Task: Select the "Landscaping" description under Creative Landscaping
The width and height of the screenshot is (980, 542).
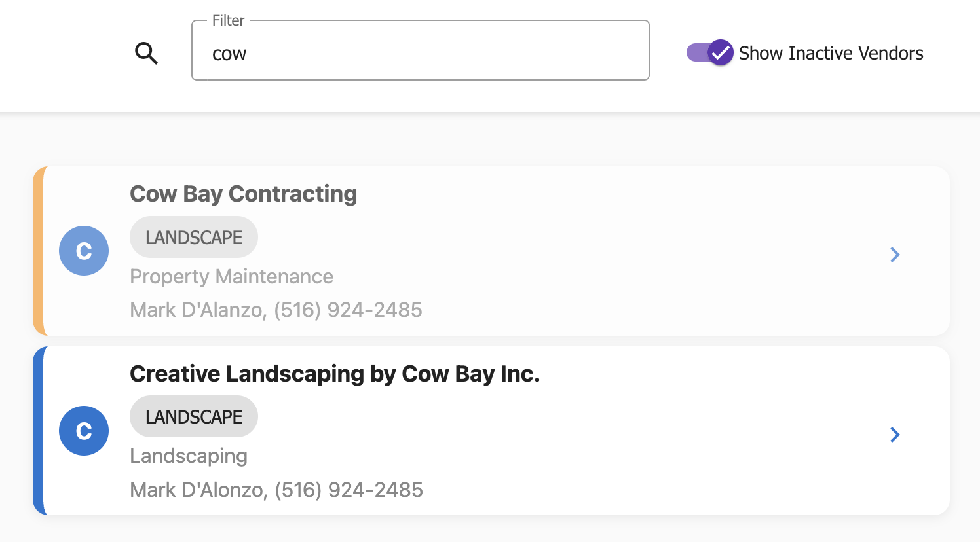Action: coord(189,456)
